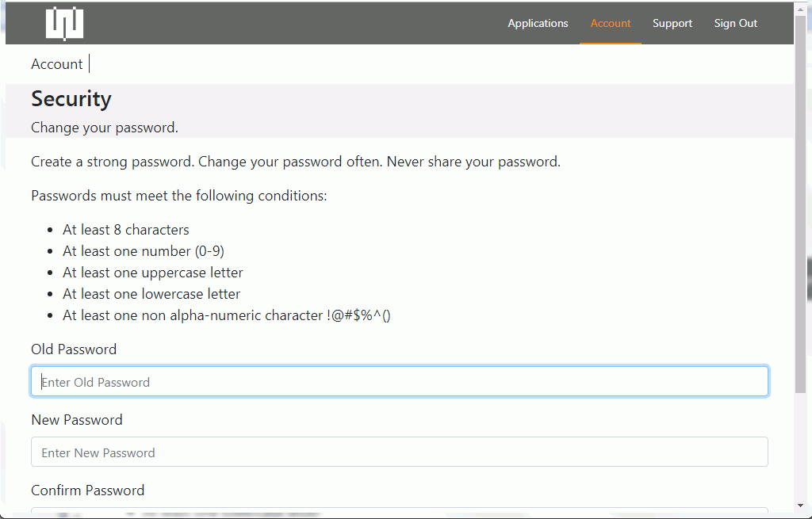Click the New Password label
Image resolution: width=812 pixels, height=519 pixels.
(77, 420)
